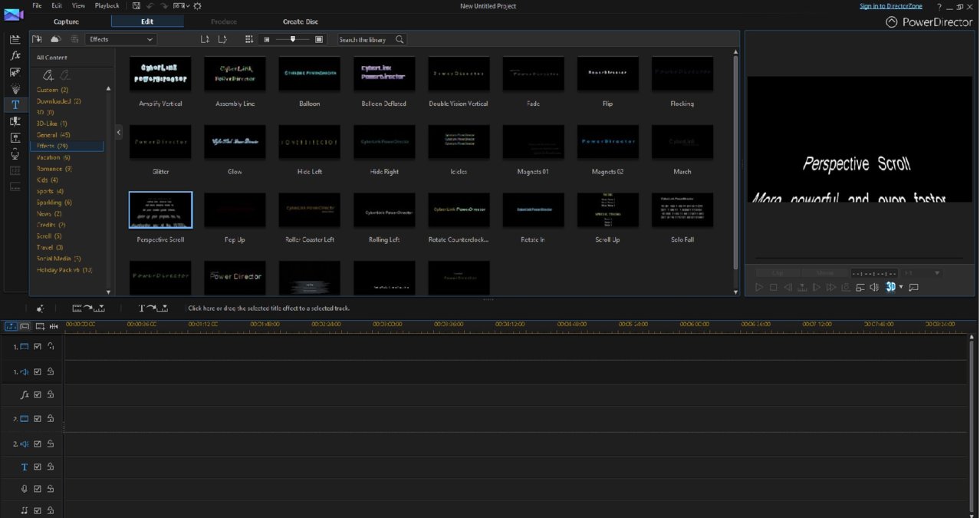The image size is (980, 518).
Task: Select the Glow title effect thumbnail
Action: pyautogui.click(x=235, y=142)
